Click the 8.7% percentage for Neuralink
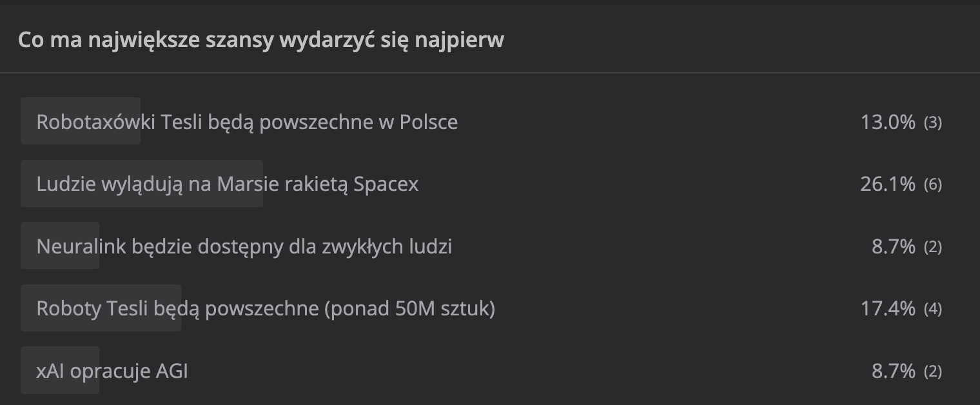The width and height of the screenshot is (980, 405). coord(893,246)
